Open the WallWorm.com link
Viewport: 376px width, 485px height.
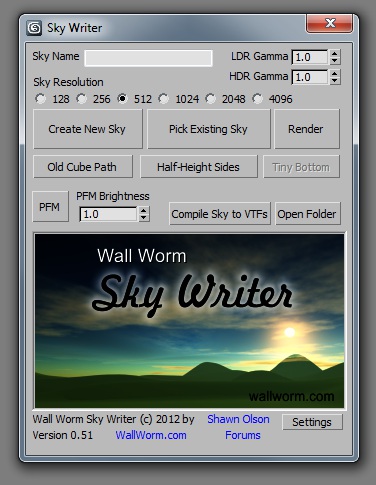point(151,435)
